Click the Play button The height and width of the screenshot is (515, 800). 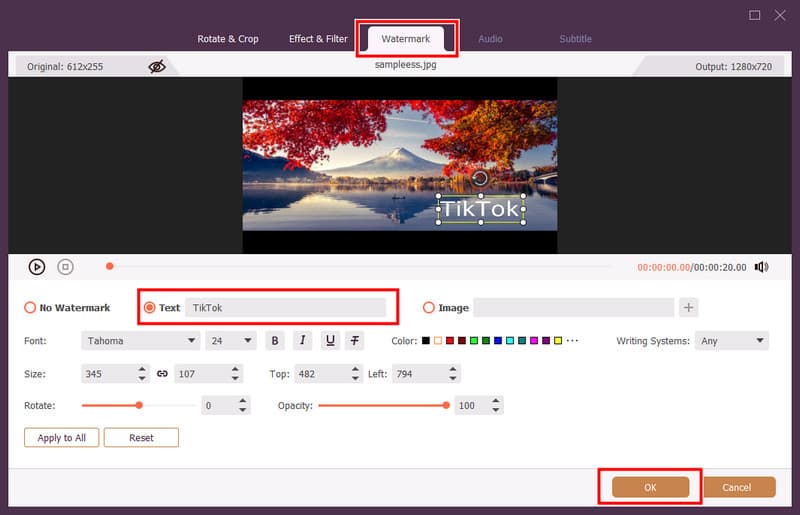click(x=36, y=267)
